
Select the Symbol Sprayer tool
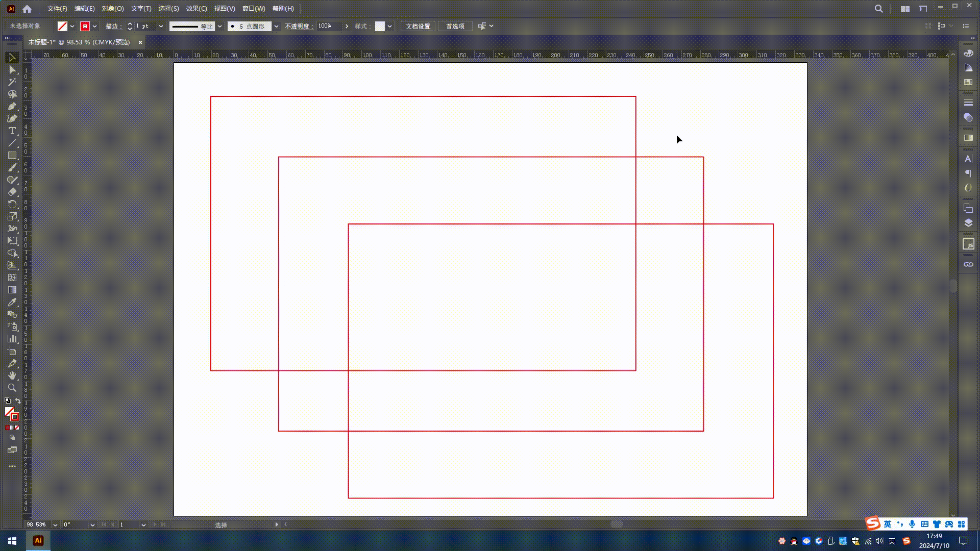(12, 327)
